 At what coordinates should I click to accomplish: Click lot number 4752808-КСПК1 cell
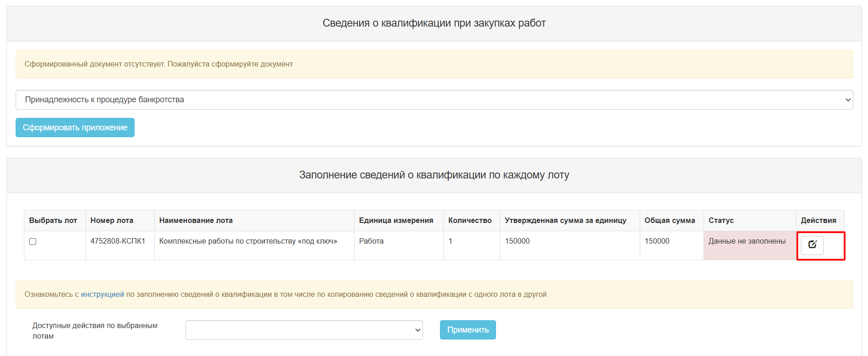[118, 241]
